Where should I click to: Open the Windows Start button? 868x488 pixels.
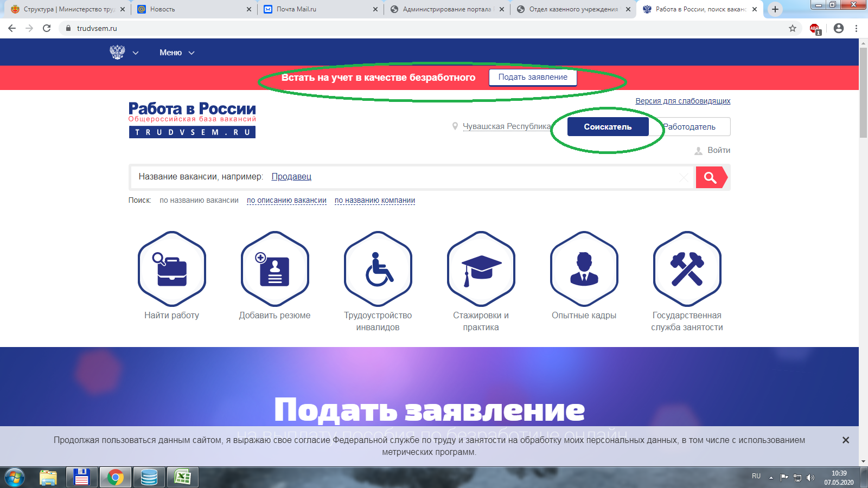pyautogui.click(x=14, y=478)
